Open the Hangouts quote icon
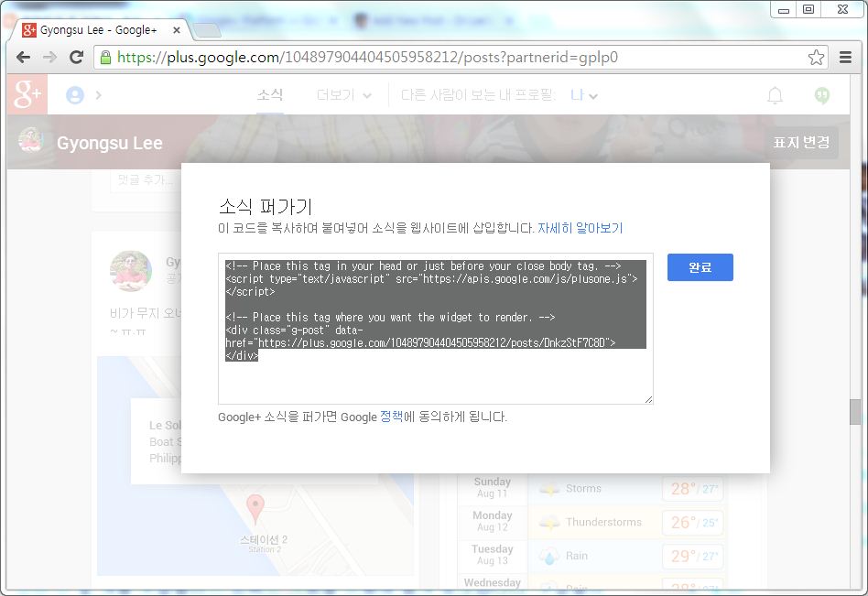The height and width of the screenshot is (596, 868). click(x=822, y=96)
